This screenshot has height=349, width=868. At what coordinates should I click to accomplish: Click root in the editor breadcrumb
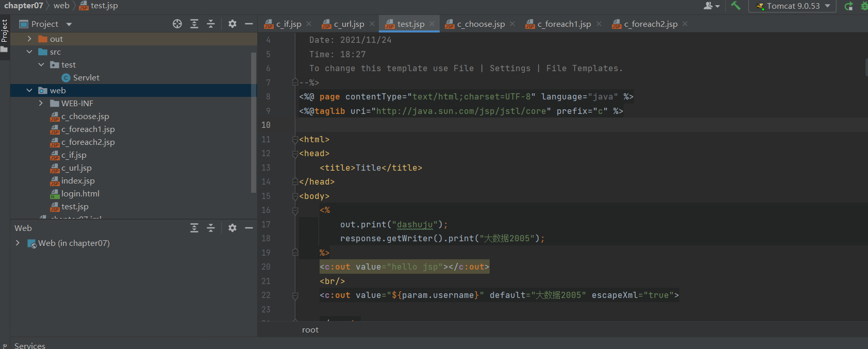(310, 329)
